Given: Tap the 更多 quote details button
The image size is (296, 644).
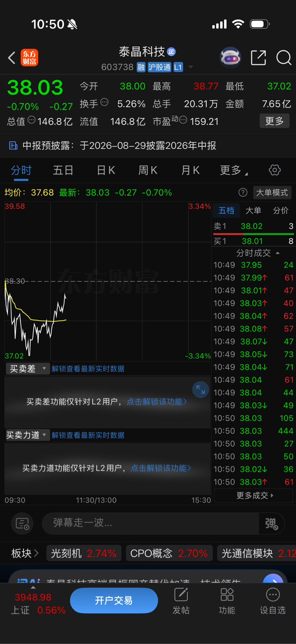Looking at the screenshot, I should coord(274,121).
